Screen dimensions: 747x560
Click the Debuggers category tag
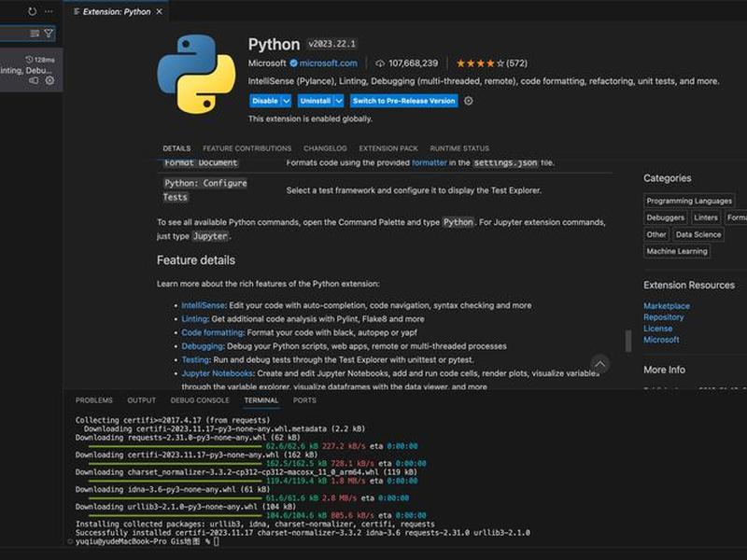click(x=665, y=217)
